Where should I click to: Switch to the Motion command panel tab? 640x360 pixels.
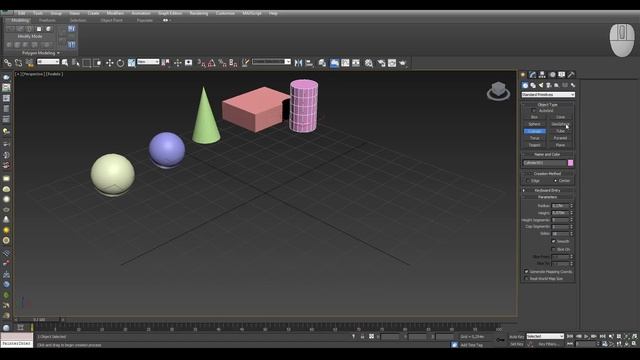[552, 74]
